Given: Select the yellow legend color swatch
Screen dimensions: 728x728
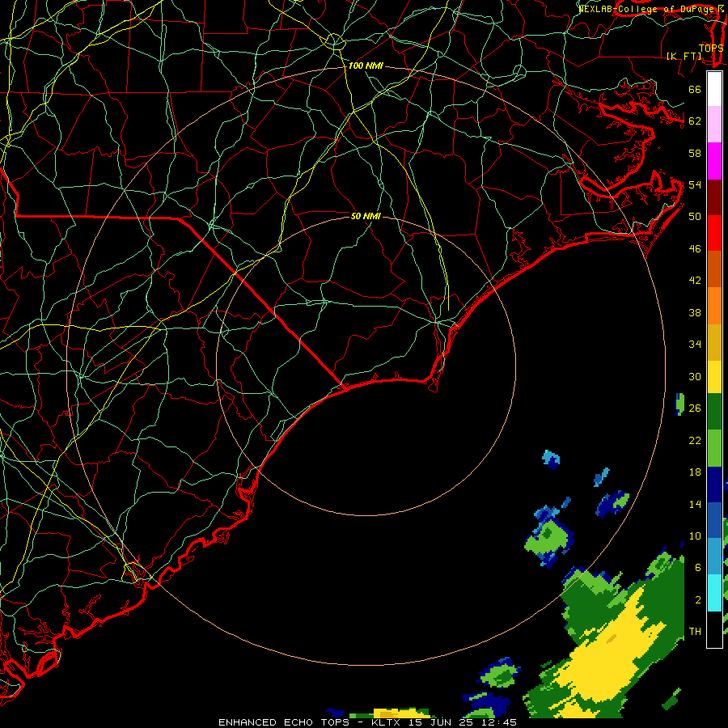Looking at the screenshot, I should 714,376.
